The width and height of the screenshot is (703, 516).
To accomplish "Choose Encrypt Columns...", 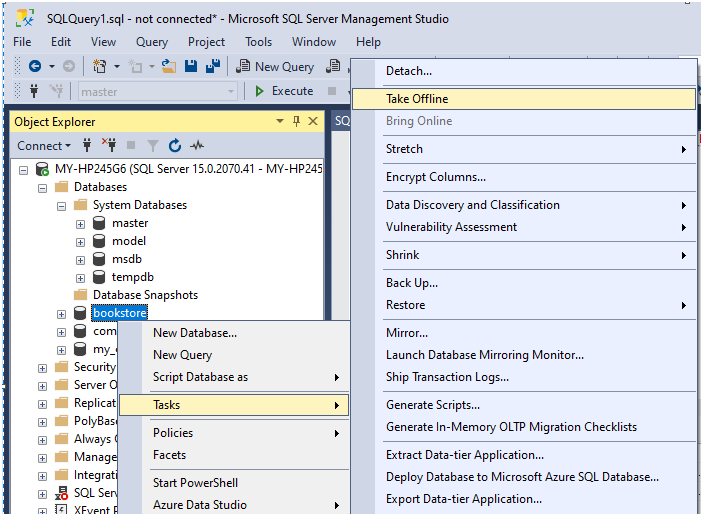I will tap(524, 177).
